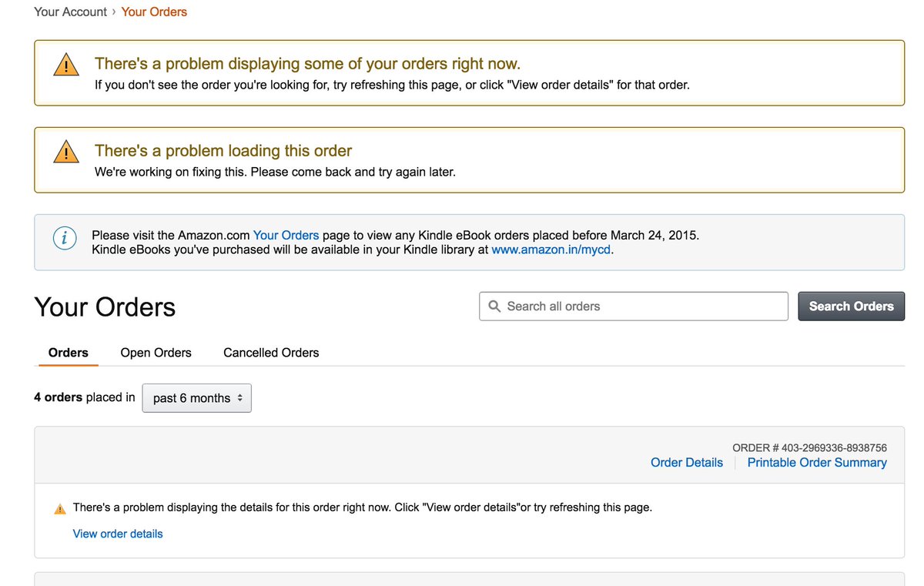This screenshot has width=924, height=586.
Task: Select text 'We're working on fixing this'
Action: (x=170, y=172)
